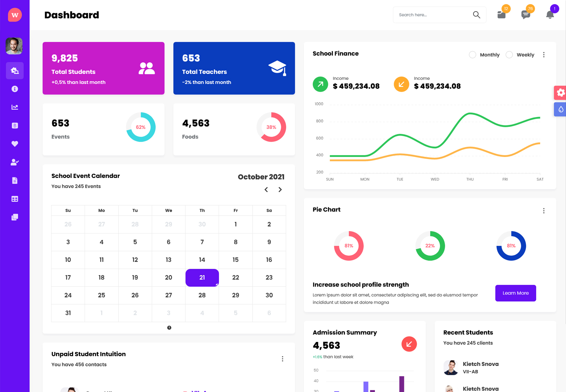The image size is (566, 392).
Task: Go to next month in calendar
Action: [280, 190]
